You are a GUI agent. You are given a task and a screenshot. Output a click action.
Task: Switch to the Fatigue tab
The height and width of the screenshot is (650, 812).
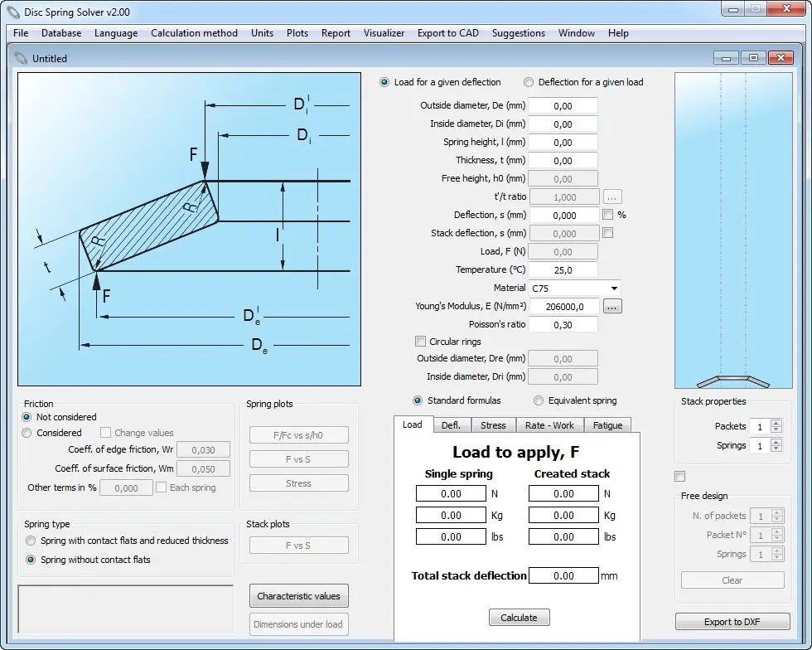point(607,425)
